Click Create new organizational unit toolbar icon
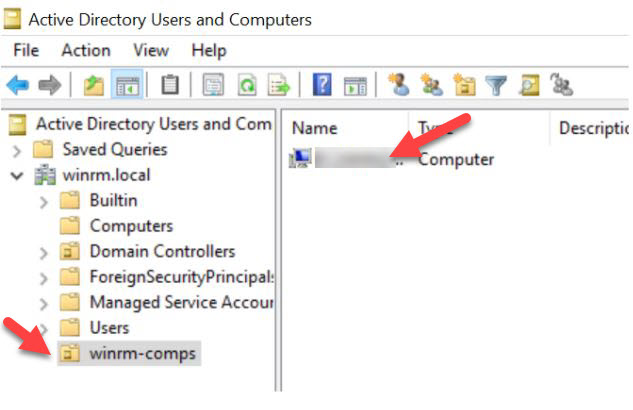The height and width of the screenshot is (410, 633). click(x=464, y=84)
